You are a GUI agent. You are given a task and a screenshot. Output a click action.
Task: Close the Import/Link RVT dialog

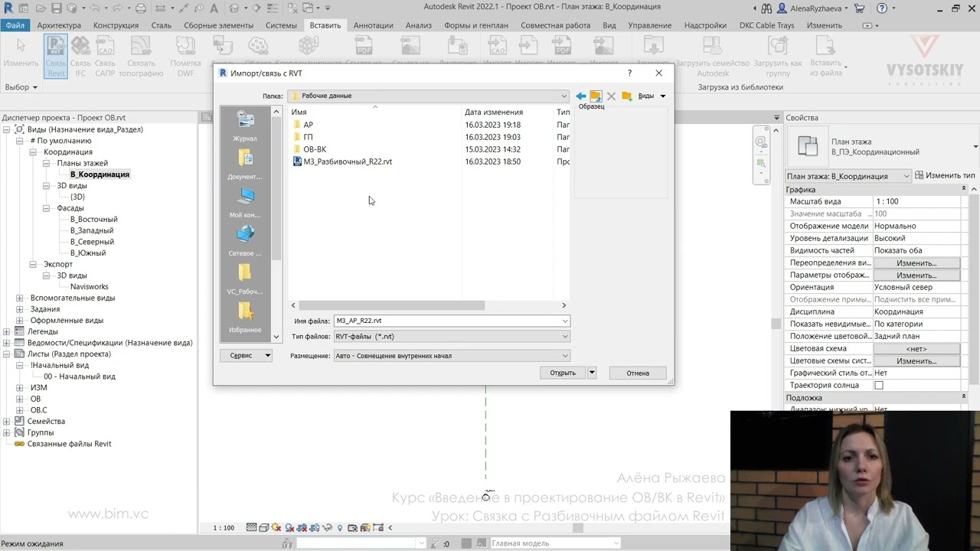click(x=659, y=73)
